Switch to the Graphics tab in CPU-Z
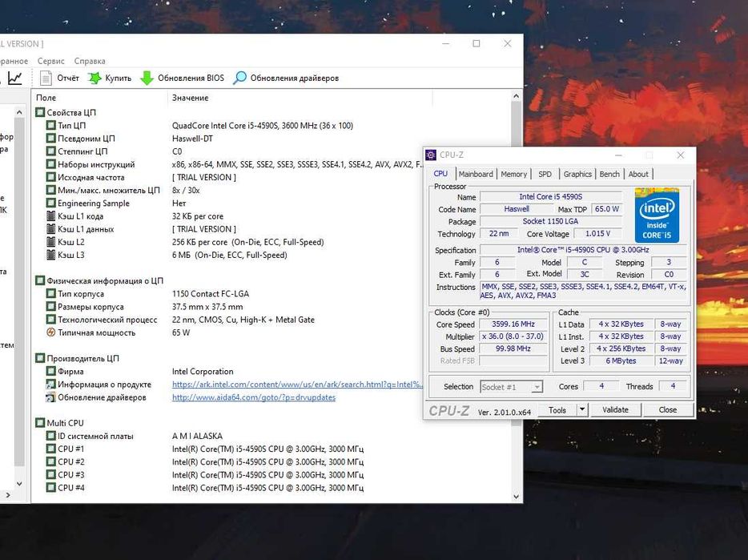This screenshot has height=560, width=748. pos(577,175)
